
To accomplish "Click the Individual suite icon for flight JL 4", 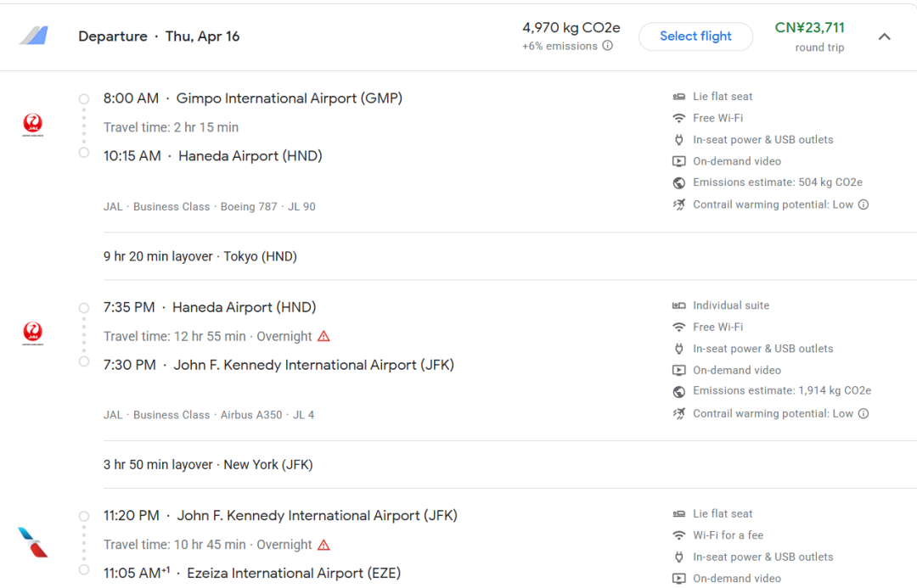I will pos(679,305).
